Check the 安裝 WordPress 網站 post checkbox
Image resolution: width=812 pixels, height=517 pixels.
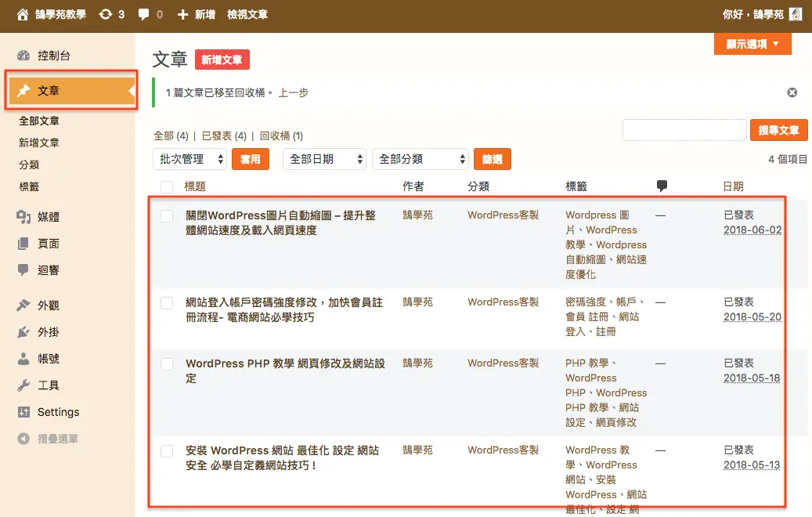pos(167,451)
